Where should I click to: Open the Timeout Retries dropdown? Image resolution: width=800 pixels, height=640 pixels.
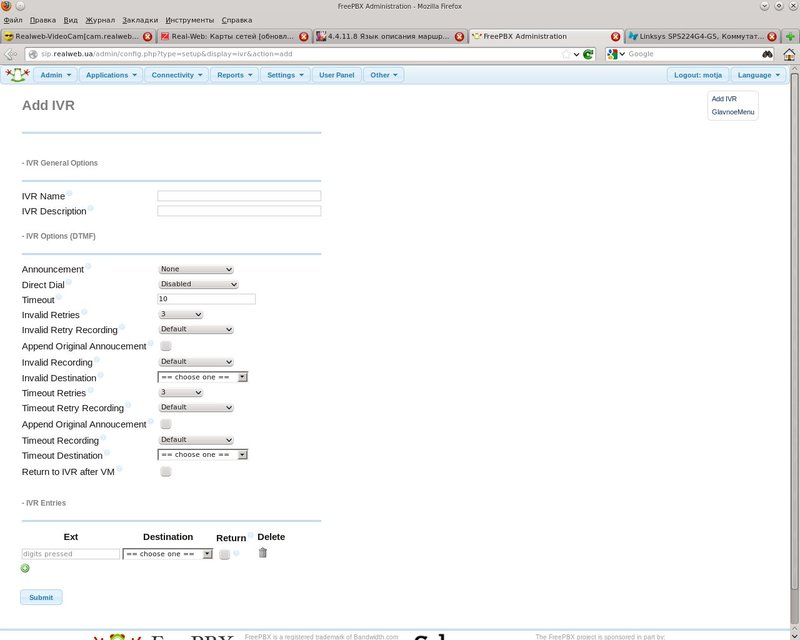click(181, 392)
